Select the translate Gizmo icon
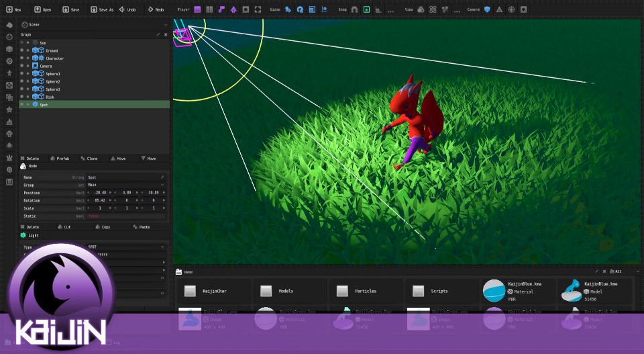Screen dimensions: 644x354 (x=288, y=9)
